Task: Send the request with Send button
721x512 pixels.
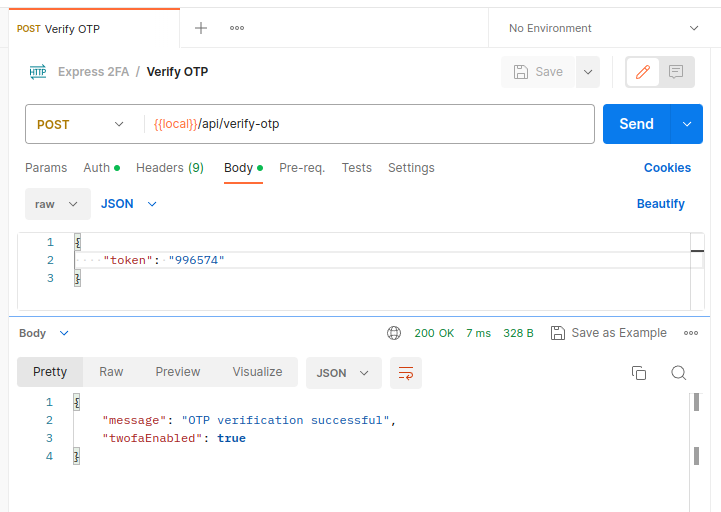Action: [x=636, y=124]
